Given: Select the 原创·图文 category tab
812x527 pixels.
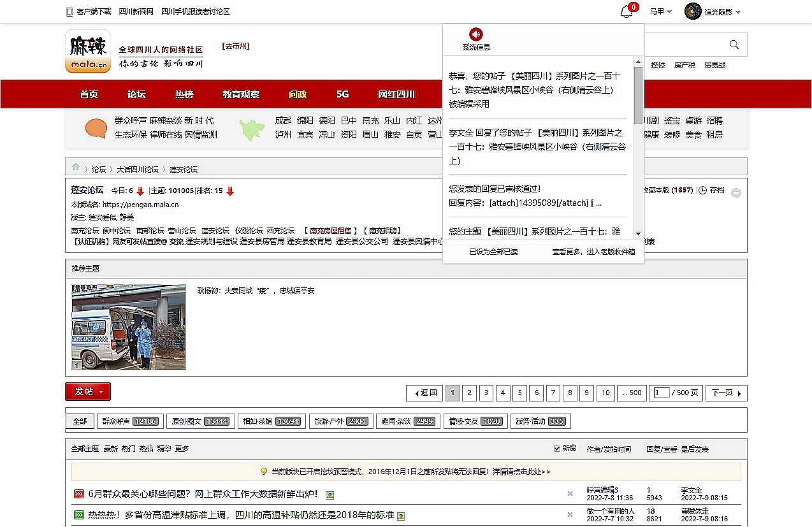Looking at the screenshot, I should pyautogui.click(x=199, y=421).
